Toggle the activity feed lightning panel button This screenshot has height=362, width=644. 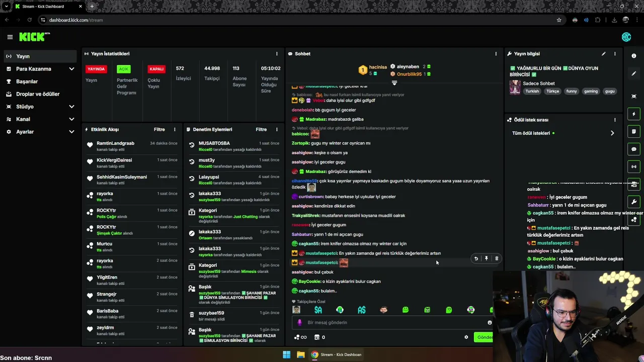[634, 114]
